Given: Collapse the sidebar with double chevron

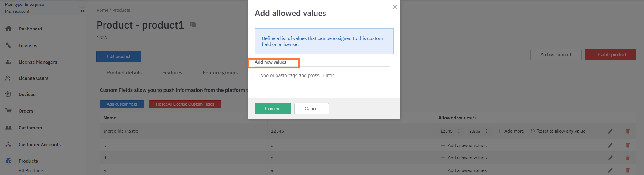Looking at the screenshot, I should [x=82, y=11].
